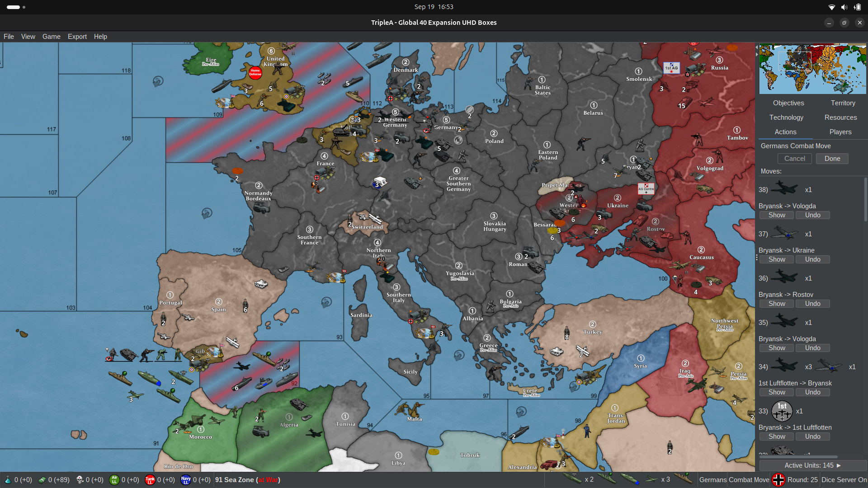Click the "Round: 25" status label
This screenshot has height=488, width=868.
(x=802, y=480)
